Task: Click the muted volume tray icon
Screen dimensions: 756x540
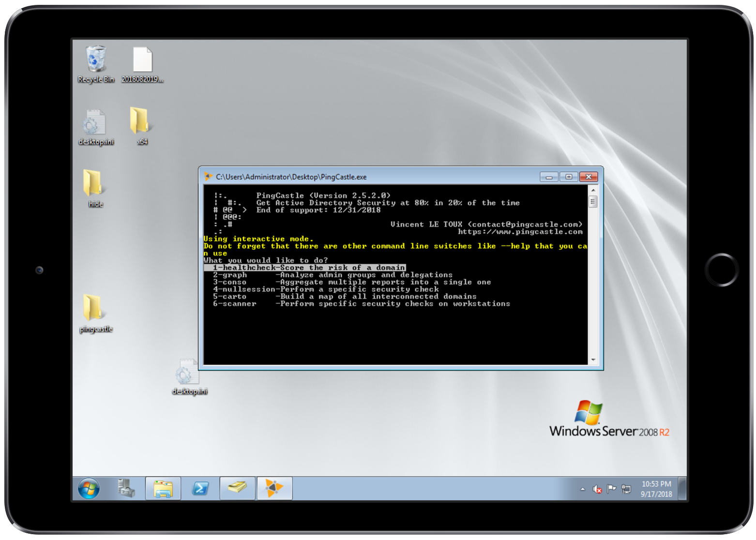Action: (x=597, y=490)
